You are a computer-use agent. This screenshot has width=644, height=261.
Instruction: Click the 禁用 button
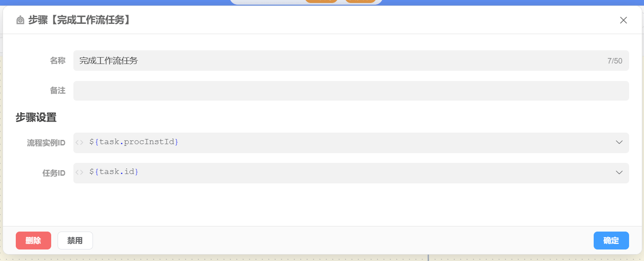click(75, 241)
